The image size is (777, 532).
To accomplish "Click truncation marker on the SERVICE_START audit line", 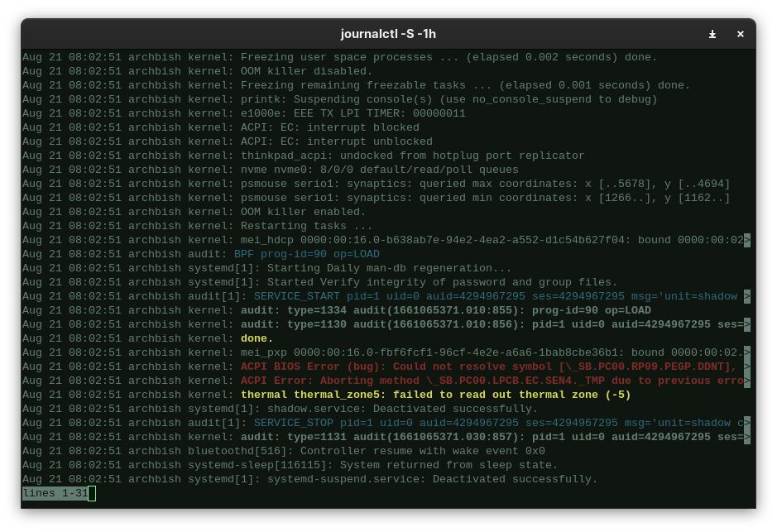I will (x=747, y=296).
